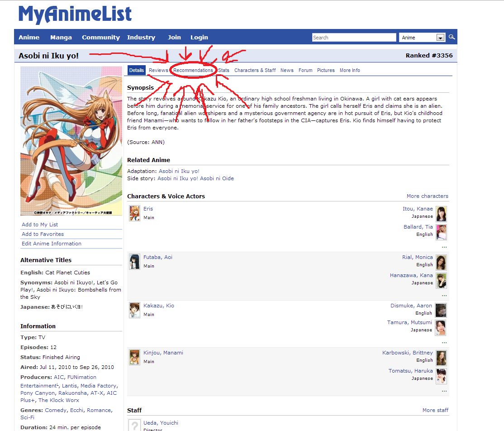Open the Manga menu
Screen dimensions: 504x431
61,37
